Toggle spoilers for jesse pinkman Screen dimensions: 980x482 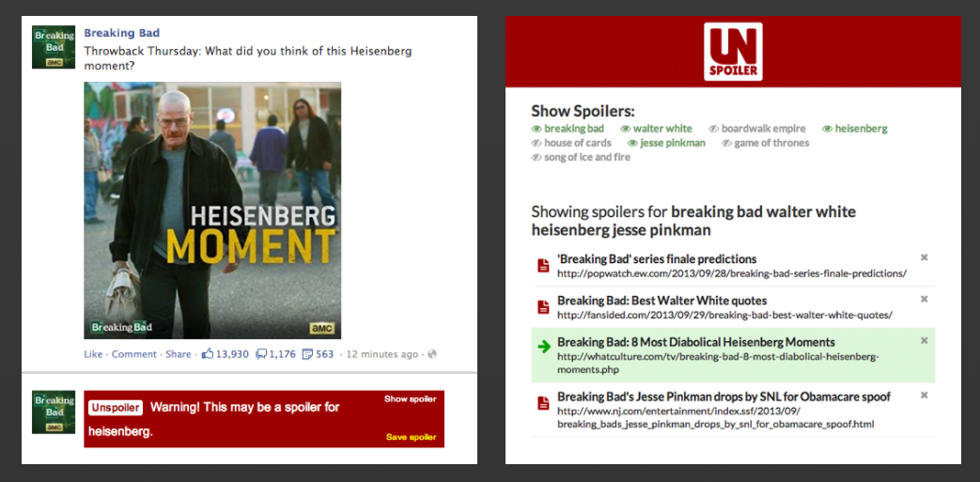(x=666, y=143)
